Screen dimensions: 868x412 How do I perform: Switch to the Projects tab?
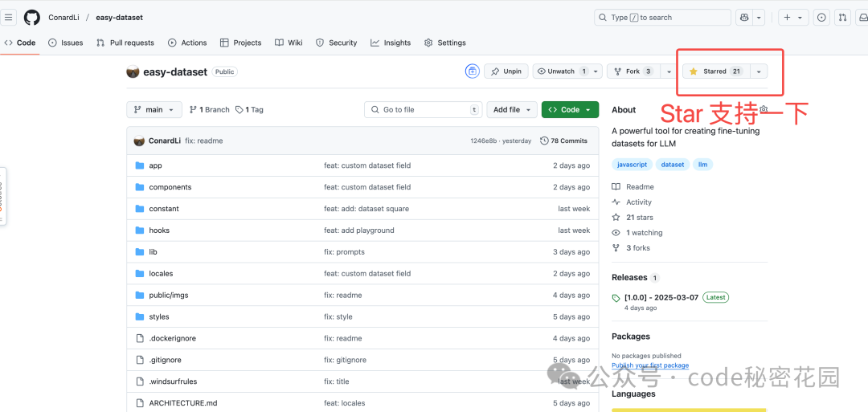(240, 43)
